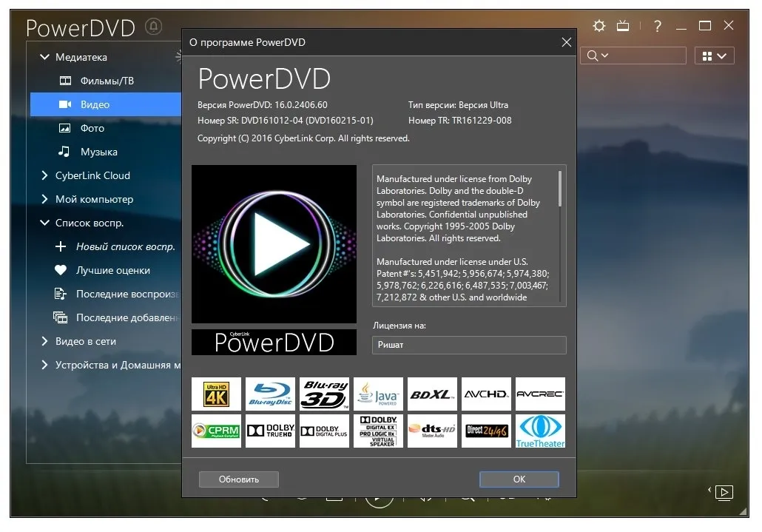This screenshot has height=532, width=762.
Task: Expand the Мой компьютер section
Action: (44, 199)
